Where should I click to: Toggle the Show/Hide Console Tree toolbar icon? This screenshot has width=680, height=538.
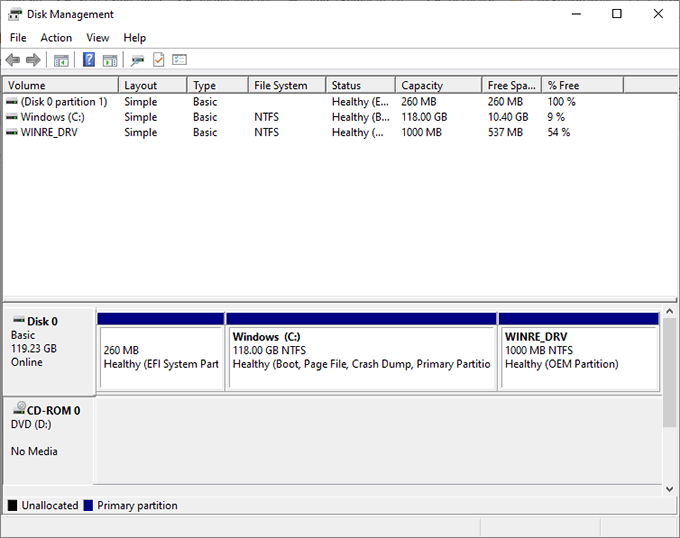[61, 60]
